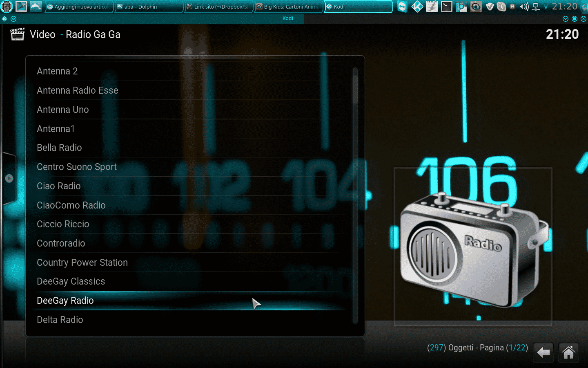
Task: Click the clock-history tray icon
Action: (x=501, y=7)
